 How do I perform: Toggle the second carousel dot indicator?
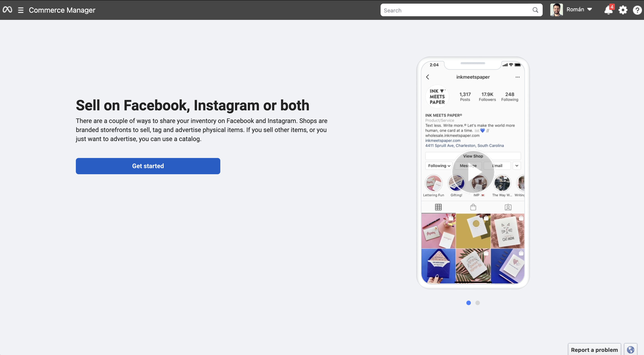[477, 303]
